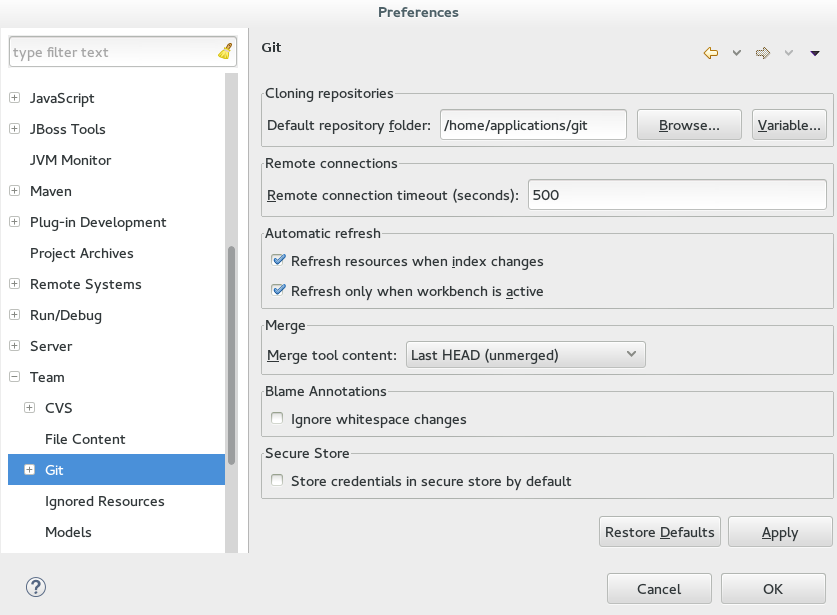The height and width of the screenshot is (615, 837).
Task: Open the Merge tool content dropdown
Action: [x=526, y=355]
